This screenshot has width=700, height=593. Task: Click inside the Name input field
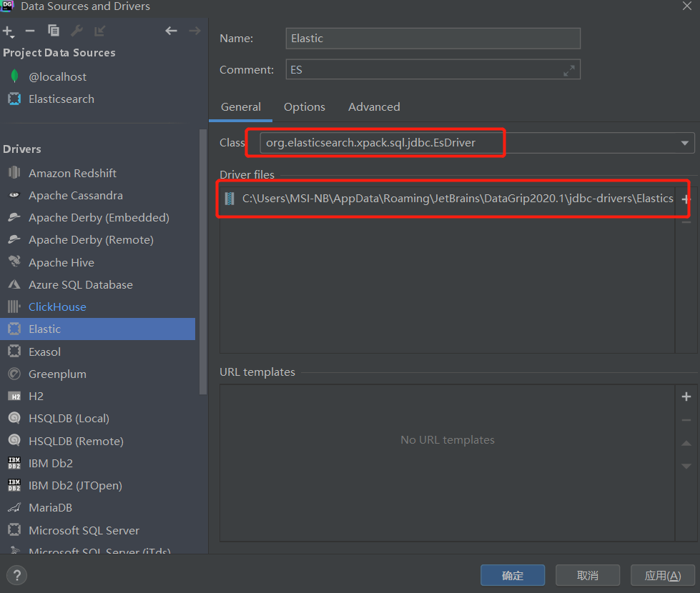pyautogui.click(x=433, y=38)
